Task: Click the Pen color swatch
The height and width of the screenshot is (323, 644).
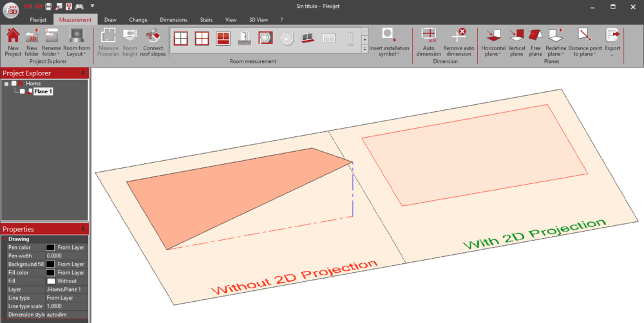Action: pos(50,248)
